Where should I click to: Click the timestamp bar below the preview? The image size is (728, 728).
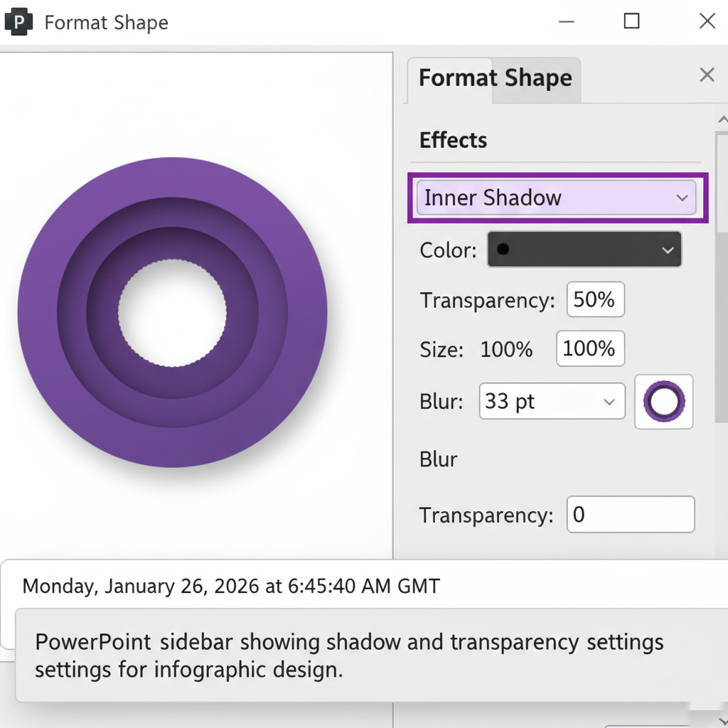pyautogui.click(x=231, y=586)
